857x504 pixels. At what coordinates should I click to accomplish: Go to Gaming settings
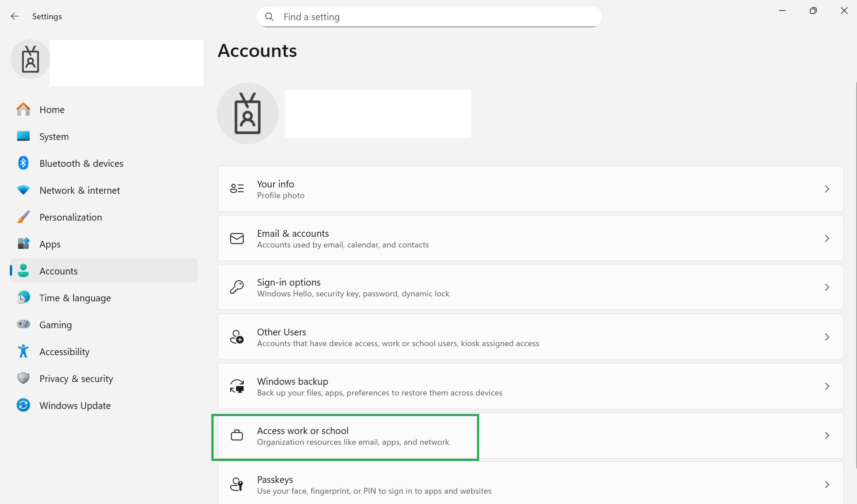pos(104,325)
